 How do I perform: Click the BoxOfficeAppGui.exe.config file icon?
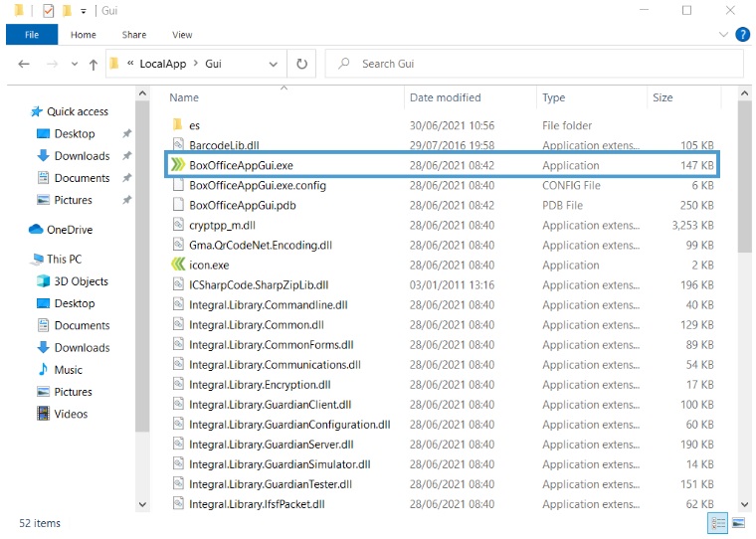point(178,185)
